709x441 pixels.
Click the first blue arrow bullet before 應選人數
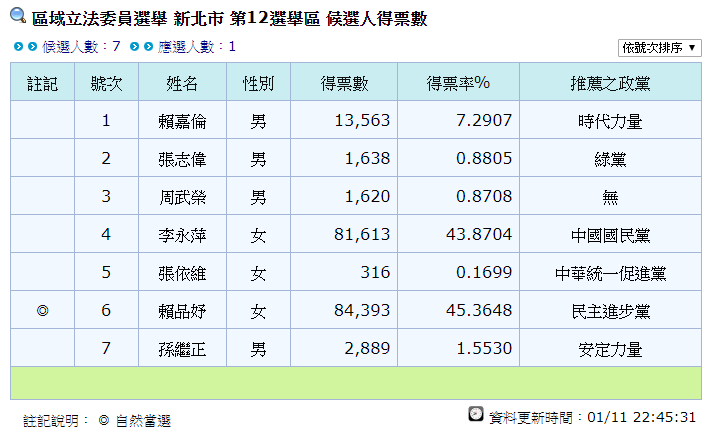[x=134, y=46]
